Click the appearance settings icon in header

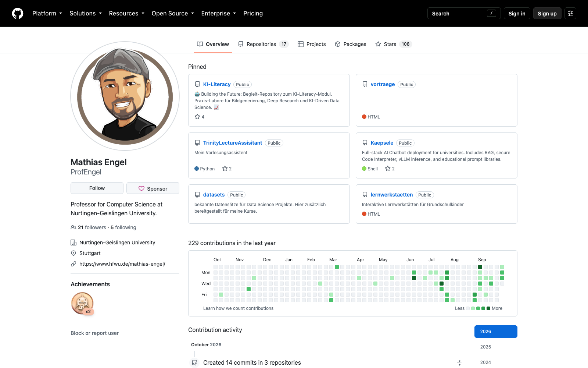pyautogui.click(x=570, y=13)
